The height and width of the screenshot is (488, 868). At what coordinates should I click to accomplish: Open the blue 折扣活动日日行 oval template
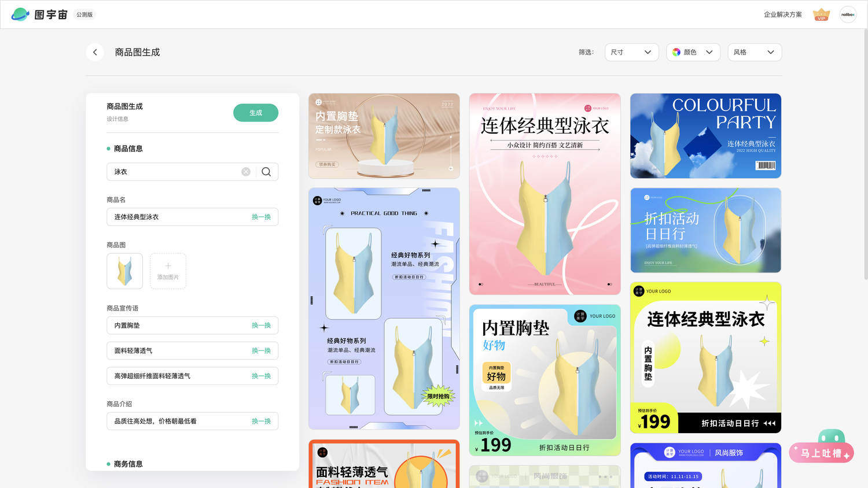coord(706,230)
